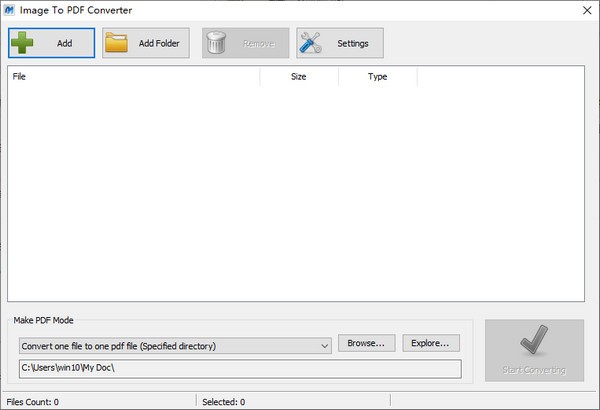
Task: Sort by the Type column header
Action: coord(378,77)
